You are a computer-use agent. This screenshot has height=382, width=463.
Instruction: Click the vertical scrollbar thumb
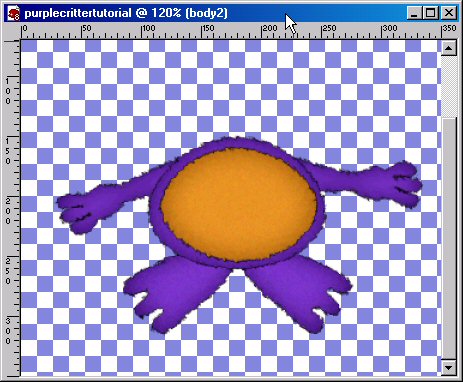tap(449, 238)
